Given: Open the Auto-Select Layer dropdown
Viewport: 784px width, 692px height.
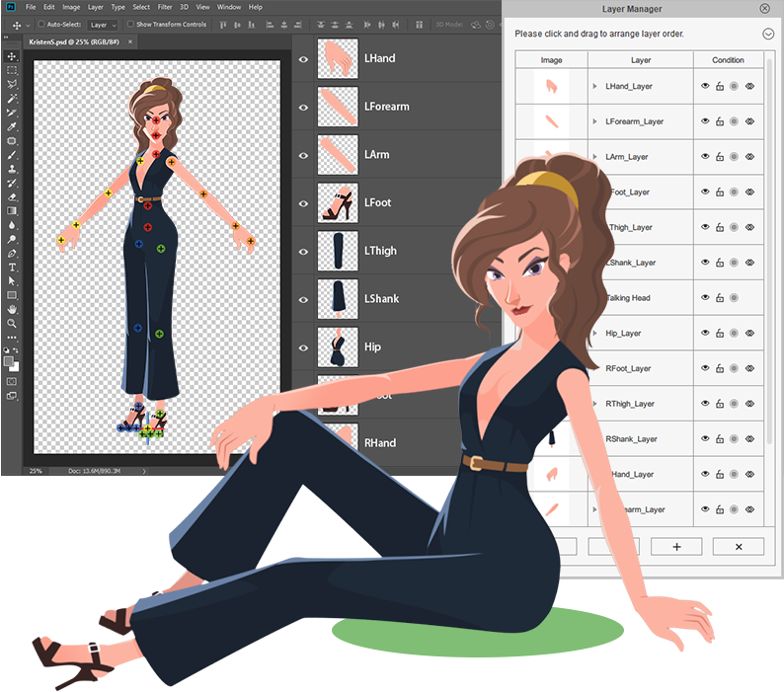Looking at the screenshot, I should tap(102, 25).
